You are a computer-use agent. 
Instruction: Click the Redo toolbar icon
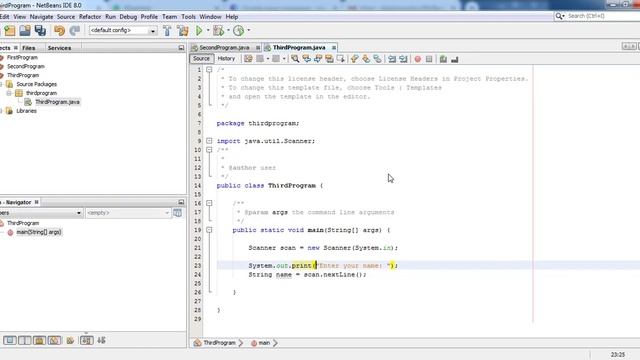(75, 31)
